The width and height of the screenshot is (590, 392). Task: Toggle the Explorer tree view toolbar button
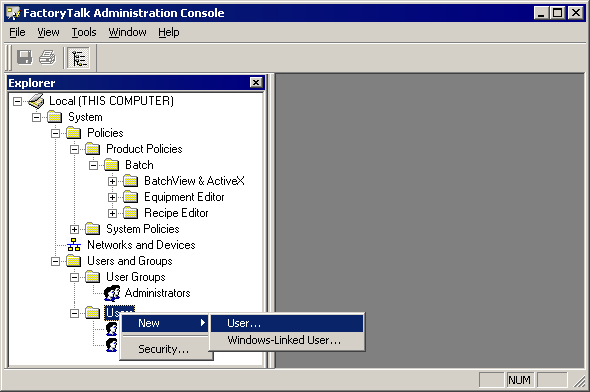coord(78,58)
